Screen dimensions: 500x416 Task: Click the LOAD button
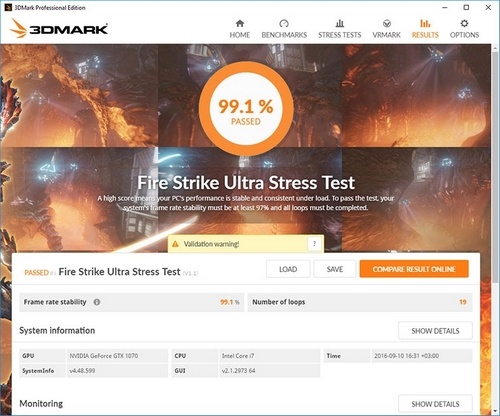point(288,269)
